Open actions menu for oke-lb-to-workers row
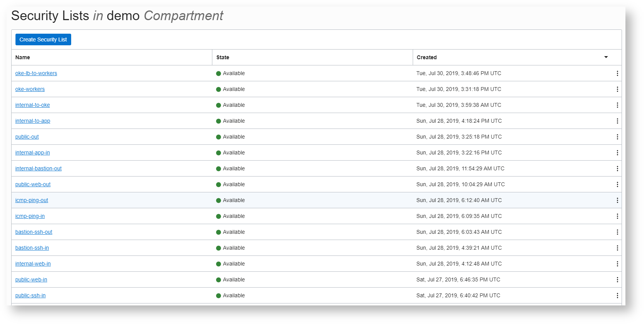Image resolution: width=644 pixels, height=324 pixels. (617, 74)
